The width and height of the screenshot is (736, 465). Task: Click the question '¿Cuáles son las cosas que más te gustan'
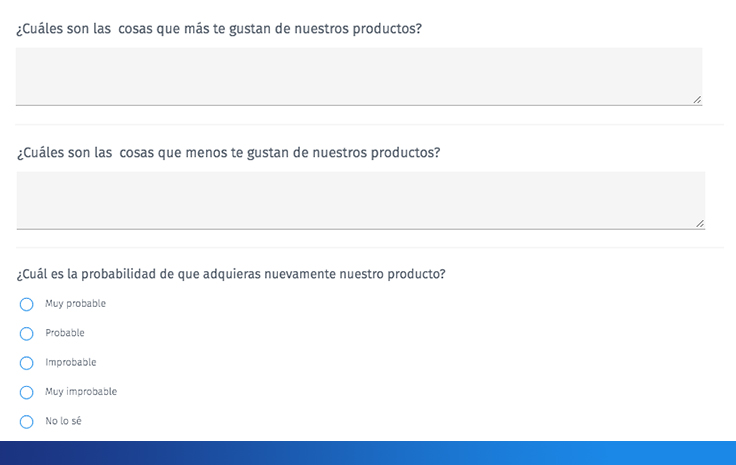tap(219, 29)
